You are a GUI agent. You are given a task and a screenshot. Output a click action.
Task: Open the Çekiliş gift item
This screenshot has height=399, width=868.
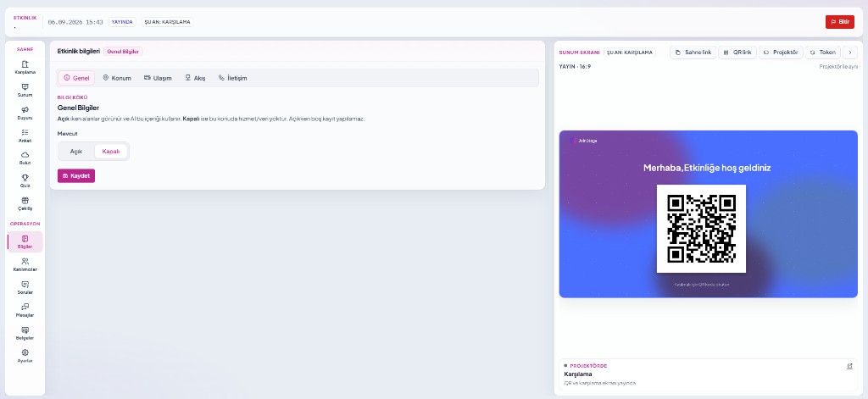(25, 203)
